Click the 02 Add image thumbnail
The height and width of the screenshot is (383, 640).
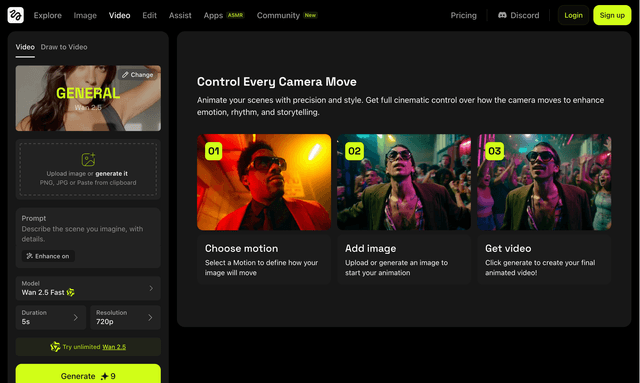pyautogui.click(x=404, y=182)
